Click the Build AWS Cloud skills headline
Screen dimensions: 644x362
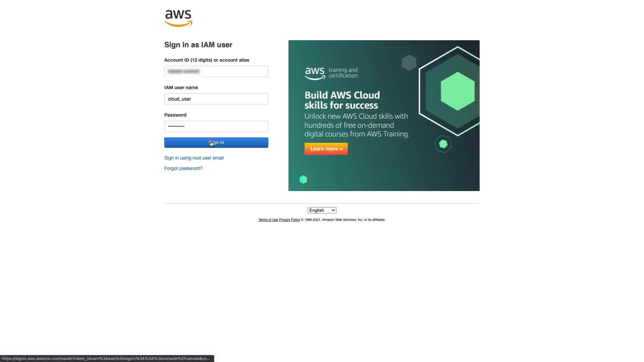[342, 100]
